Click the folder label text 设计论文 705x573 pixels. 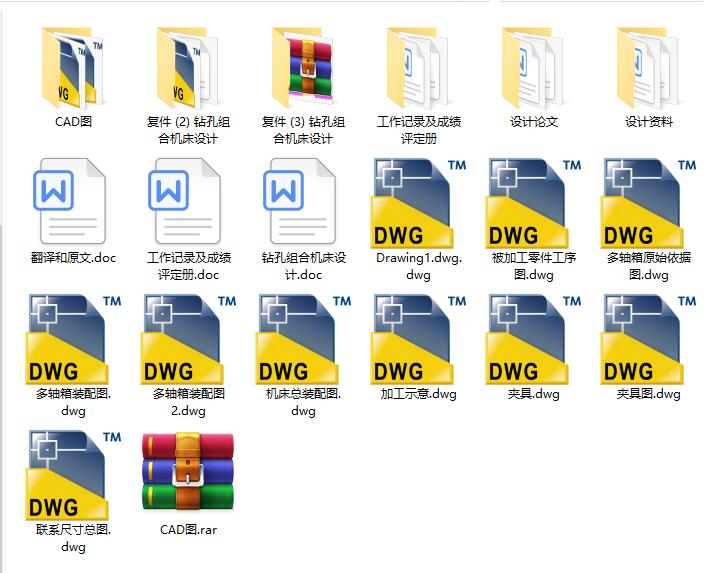[x=534, y=121]
